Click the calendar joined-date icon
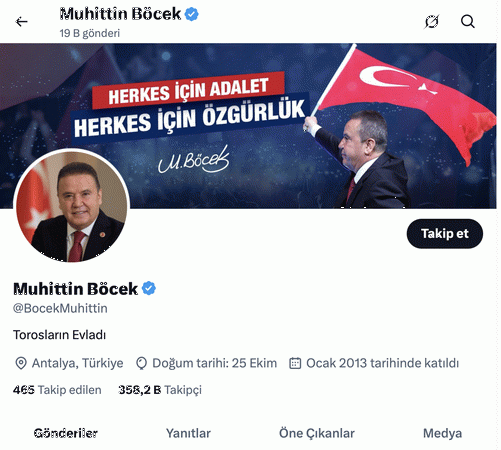Screen dimensions: 501x450 [x=295, y=363]
